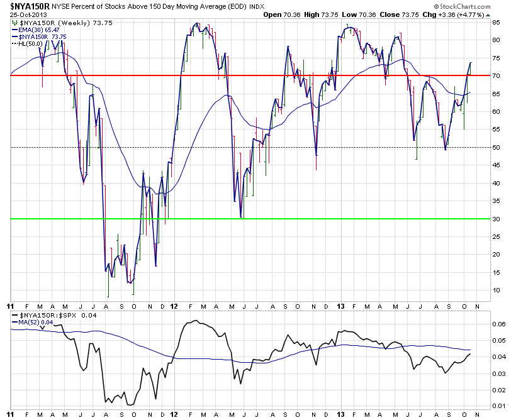
Task: Click the 85 label on the right axis
Action: coord(496,23)
